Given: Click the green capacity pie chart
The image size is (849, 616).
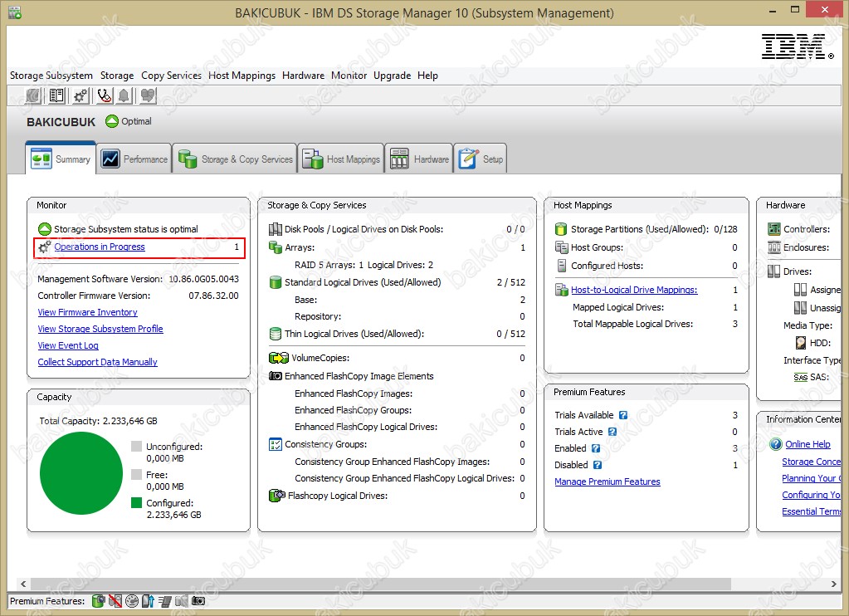Looking at the screenshot, I should pos(81,473).
